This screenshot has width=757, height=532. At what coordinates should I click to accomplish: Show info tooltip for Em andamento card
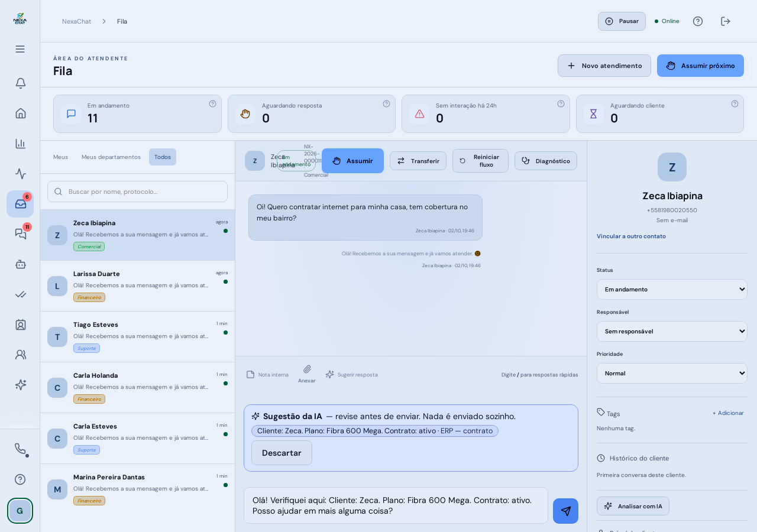point(212,103)
